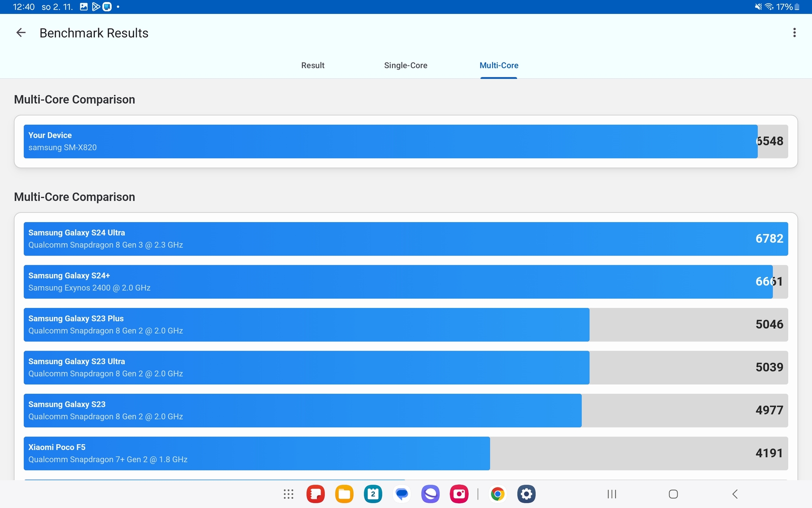Viewport: 812px width, 508px height.
Task: Go back using the arrow icon
Action: [x=21, y=33]
